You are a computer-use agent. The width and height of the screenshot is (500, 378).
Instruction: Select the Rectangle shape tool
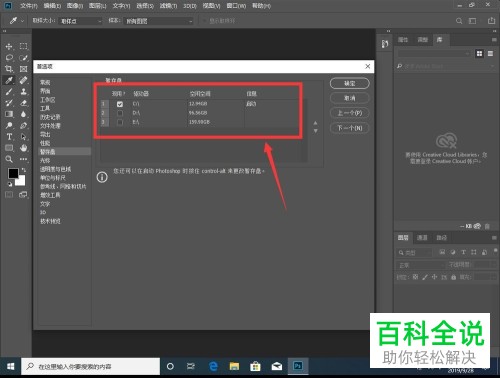tap(9, 148)
